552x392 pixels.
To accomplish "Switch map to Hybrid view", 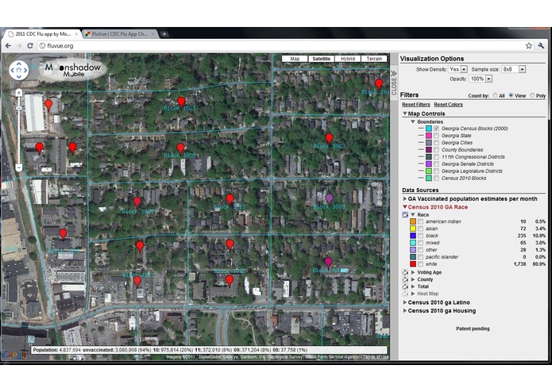I will tap(348, 59).
